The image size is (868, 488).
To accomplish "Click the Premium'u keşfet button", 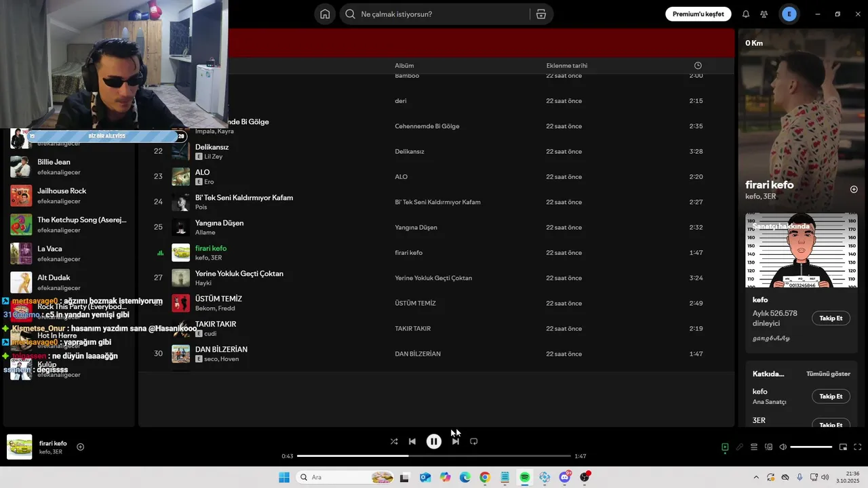I will tap(698, 14).
